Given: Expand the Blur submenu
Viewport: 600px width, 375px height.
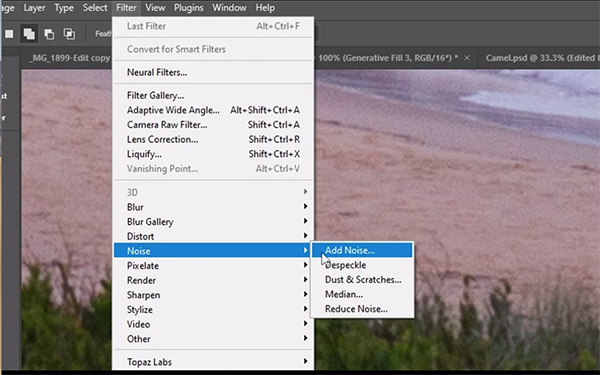Looking at the screenshot, I should [213, 207].
